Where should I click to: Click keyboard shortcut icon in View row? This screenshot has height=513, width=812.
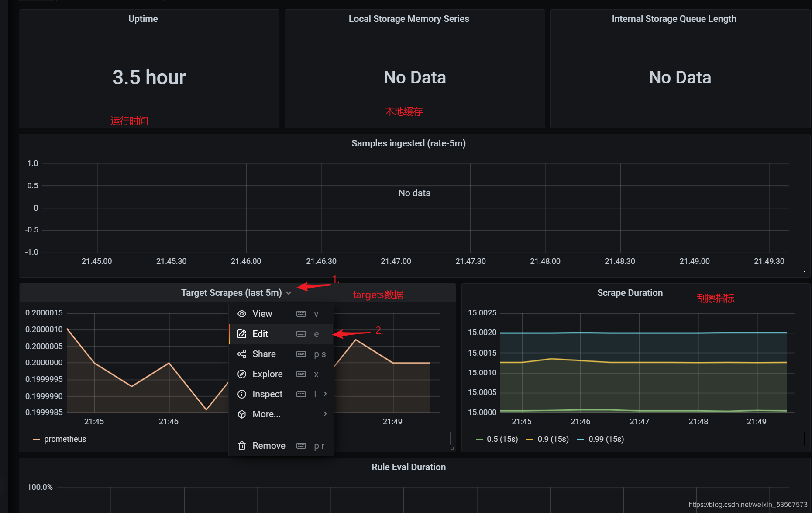pyautogui.click(x=301, y=314)
